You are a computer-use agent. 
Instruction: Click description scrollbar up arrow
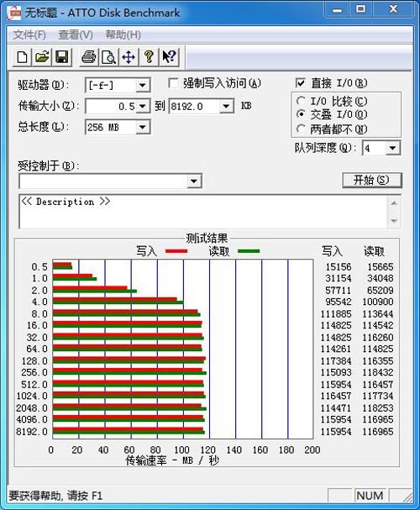pyautogui.click(x=394, y=203)
